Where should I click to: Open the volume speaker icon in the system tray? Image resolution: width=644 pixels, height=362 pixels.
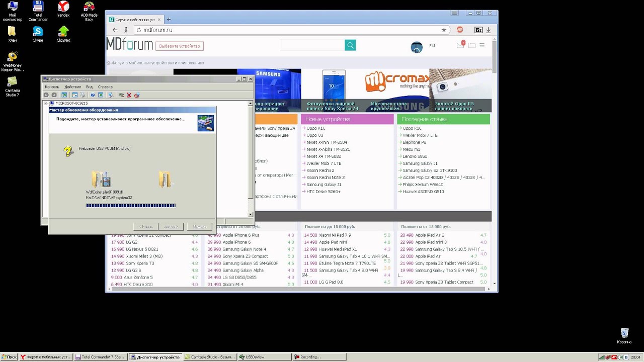pos(620,357)
